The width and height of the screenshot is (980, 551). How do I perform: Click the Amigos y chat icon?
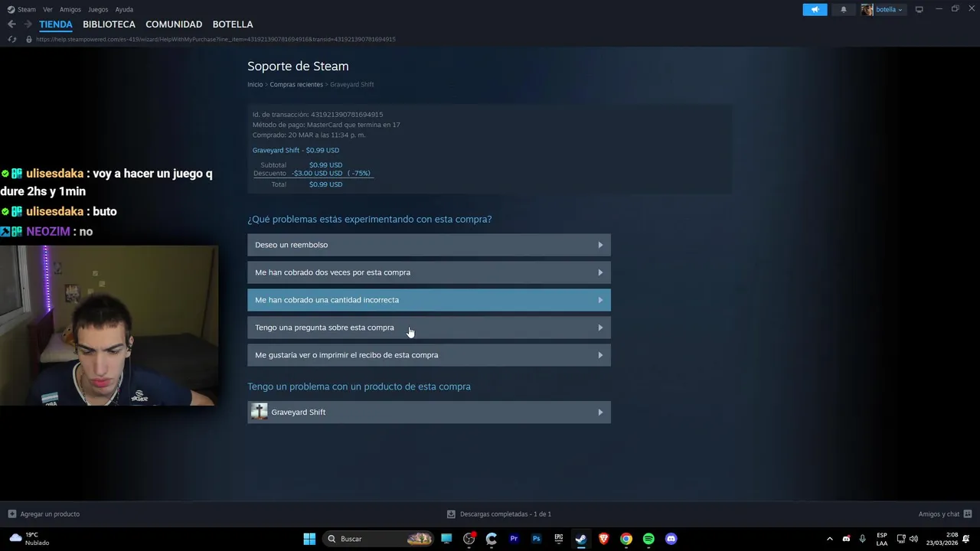click(968, 514)
